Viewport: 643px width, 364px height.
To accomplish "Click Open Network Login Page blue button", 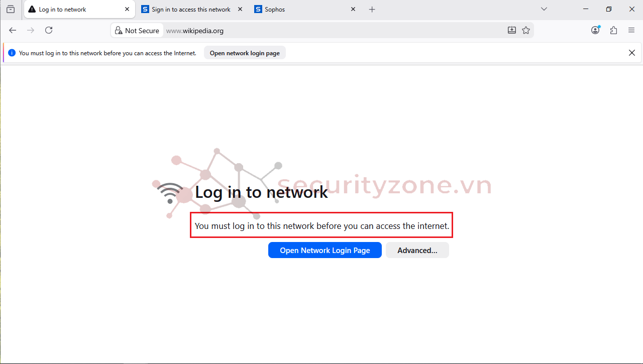I will click(325, 250).
